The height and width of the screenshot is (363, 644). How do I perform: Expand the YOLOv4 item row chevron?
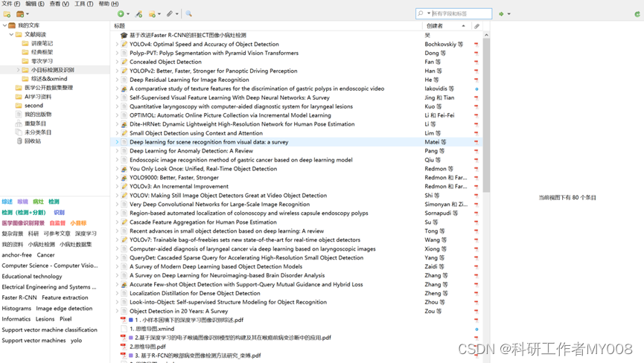click(117, 45)
